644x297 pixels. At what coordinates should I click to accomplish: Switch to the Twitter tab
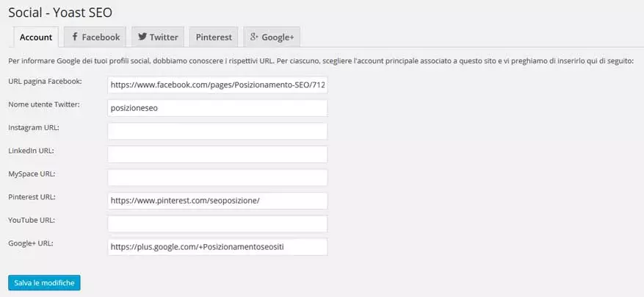click(x=158, y=37)
